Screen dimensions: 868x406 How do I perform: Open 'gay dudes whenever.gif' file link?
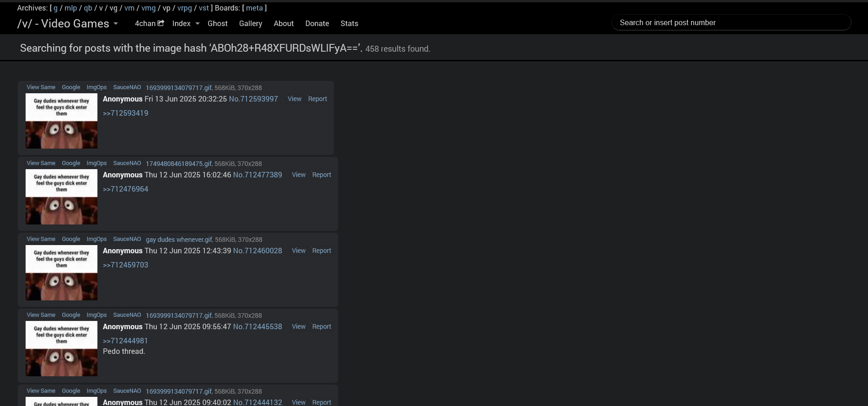click(x=179, y=240)
